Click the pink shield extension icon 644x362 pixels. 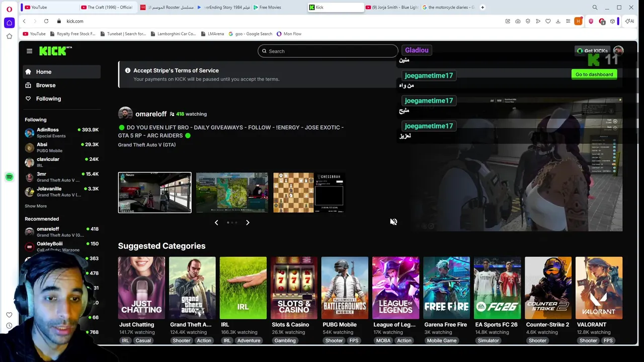point(591,21)
